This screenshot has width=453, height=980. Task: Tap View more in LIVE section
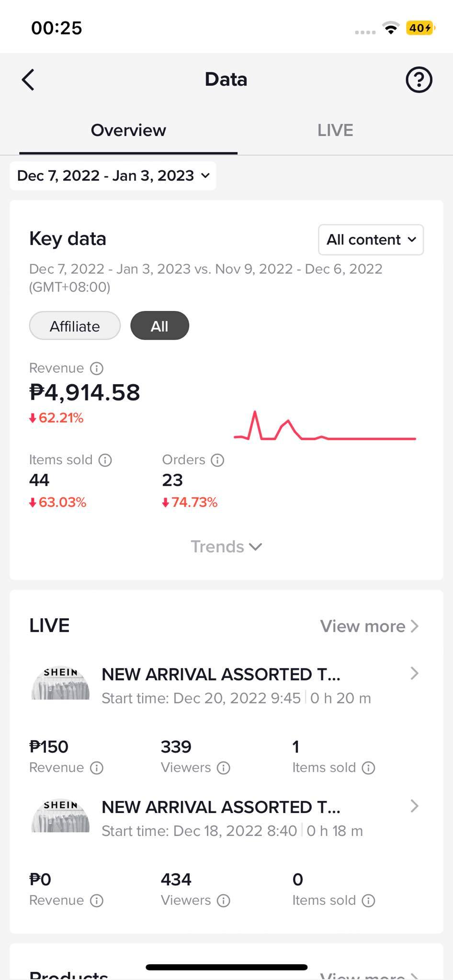click(x=370, y=626)
